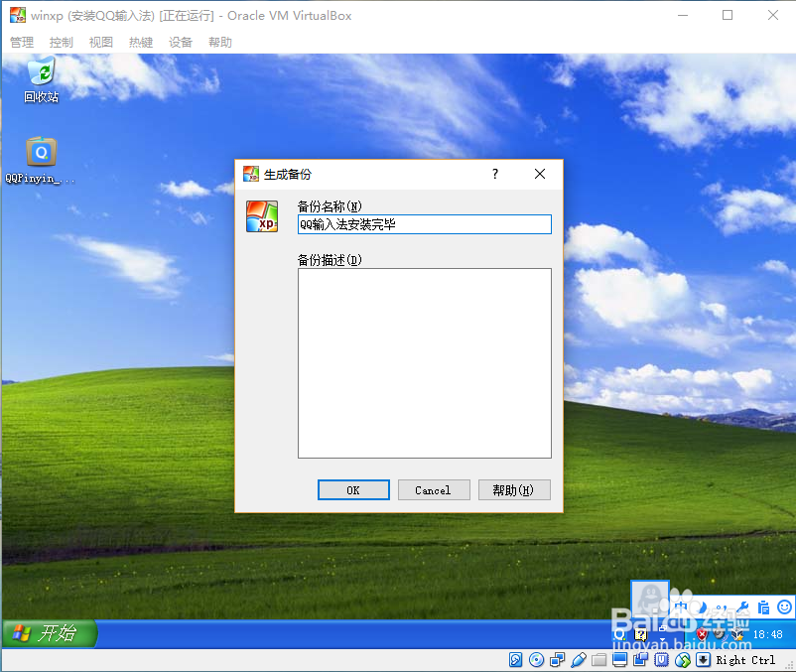Viewport: 796px width, 672px height.
Task: Toggle full/half-width moon icon
Action: click(x=702, y=608)
